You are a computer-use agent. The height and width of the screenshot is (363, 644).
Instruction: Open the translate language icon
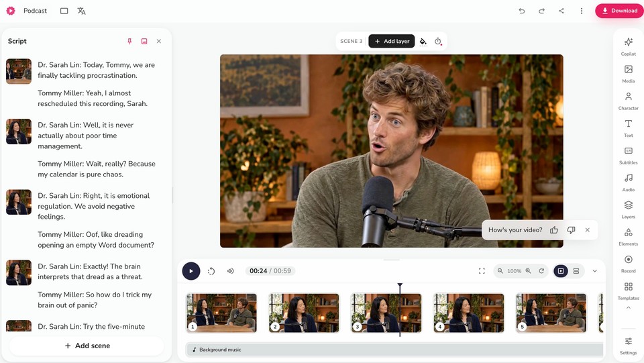pyautogui.click(x=81, y=11)
